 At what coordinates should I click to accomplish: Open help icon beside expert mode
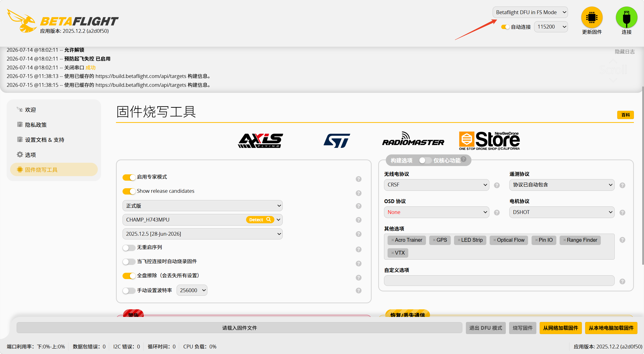point(359,179)
